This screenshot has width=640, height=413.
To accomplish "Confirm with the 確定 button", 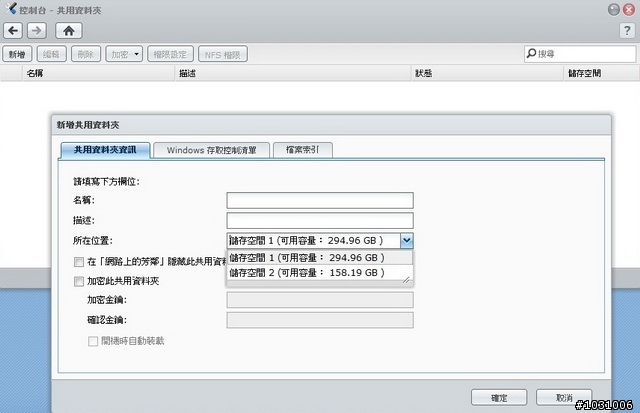I will pyautogui.click(x=499, y=397).
